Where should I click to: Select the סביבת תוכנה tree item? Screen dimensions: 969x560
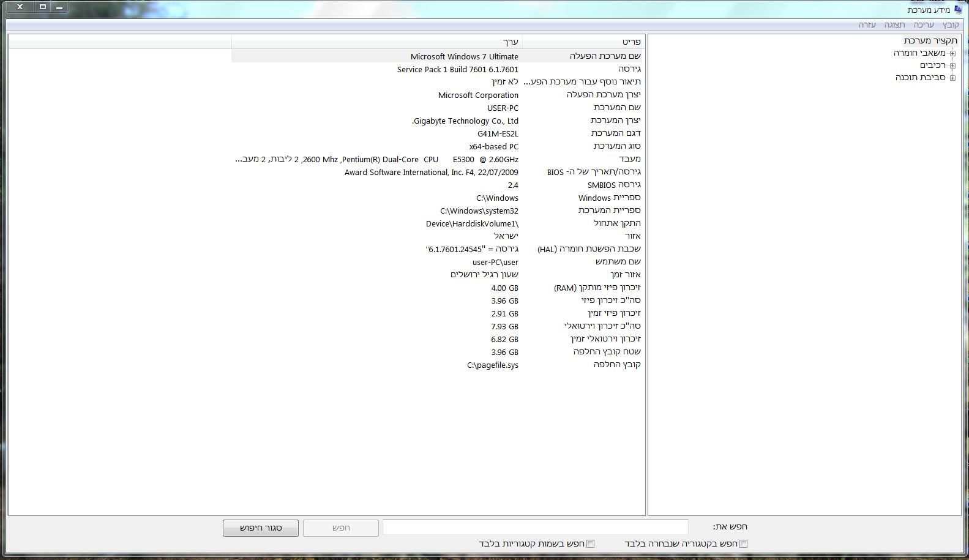tap(921, 78)
